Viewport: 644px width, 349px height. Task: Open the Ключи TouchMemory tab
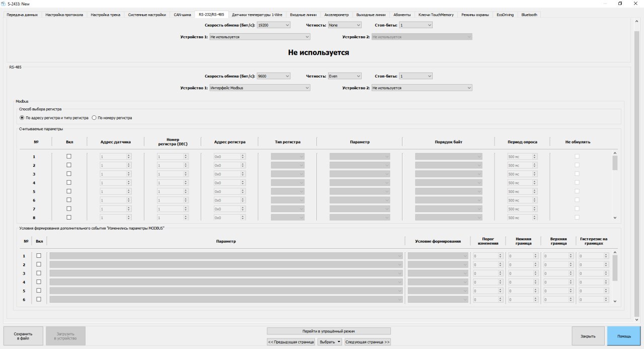436,15
